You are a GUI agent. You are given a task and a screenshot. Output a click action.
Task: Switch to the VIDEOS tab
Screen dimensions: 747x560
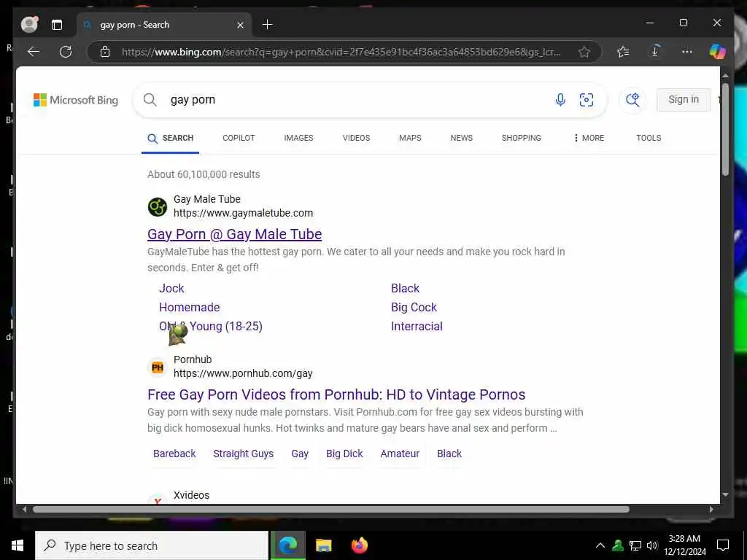356,138
